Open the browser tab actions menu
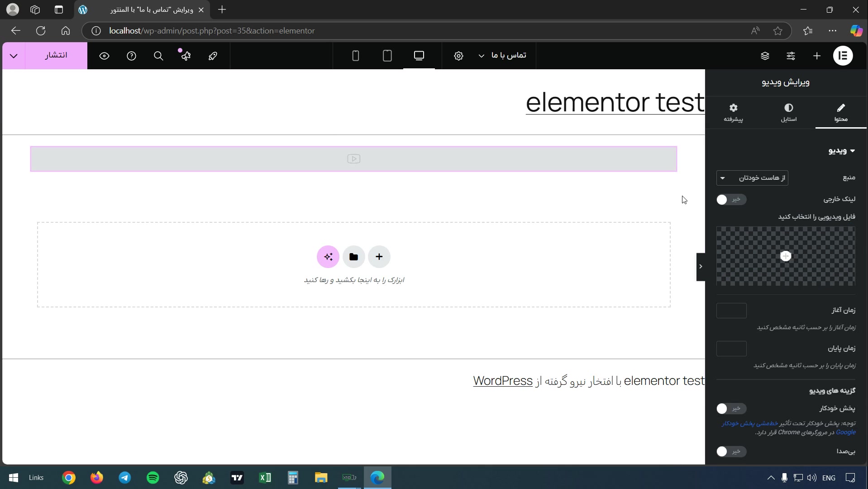Screen dimensions: 868x489 (59, 10)
